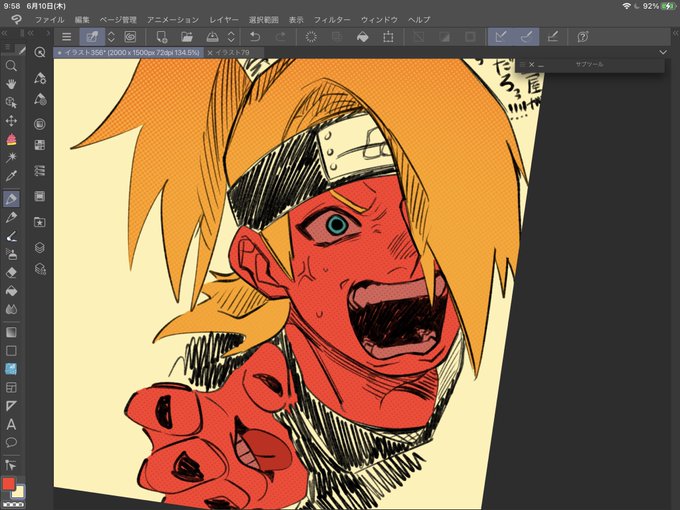Switch to the イラスト79 canvas tab
This screenshot has width=680, height=510.
coord(233,52)
